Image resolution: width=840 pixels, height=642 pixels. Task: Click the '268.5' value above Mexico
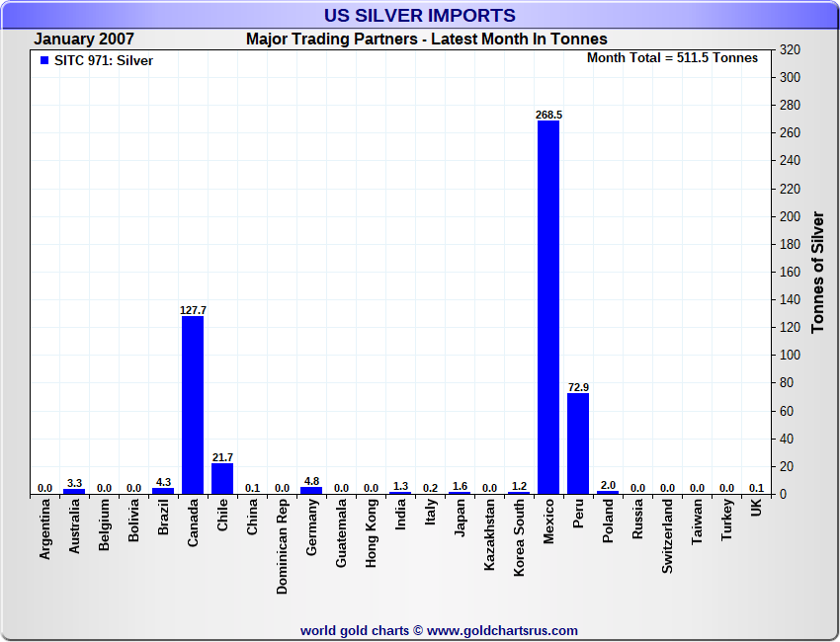click(x=548, y=116)
